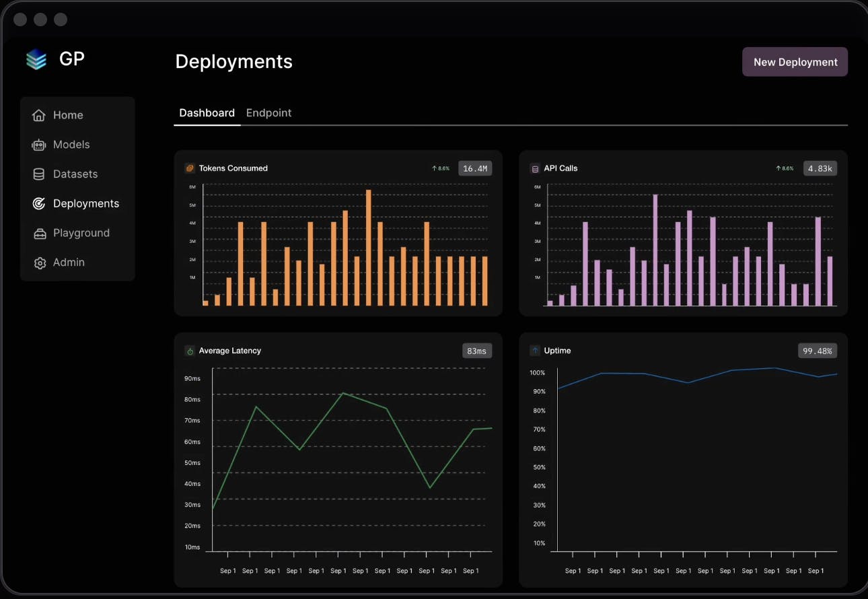Screen dimensions: 868x599
Task: Click the GP stacked layers logo
Action: [x=36, y=60]
